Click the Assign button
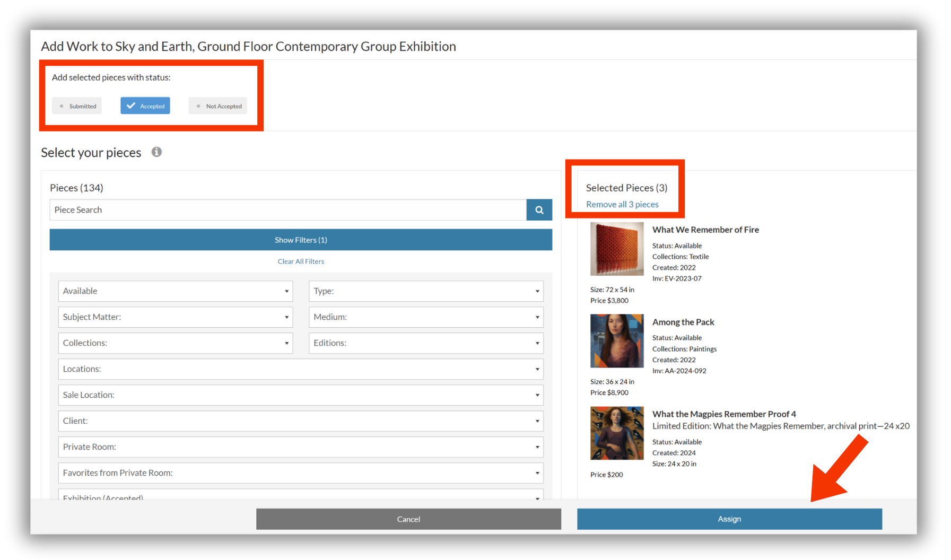 [x=729, y=519]
